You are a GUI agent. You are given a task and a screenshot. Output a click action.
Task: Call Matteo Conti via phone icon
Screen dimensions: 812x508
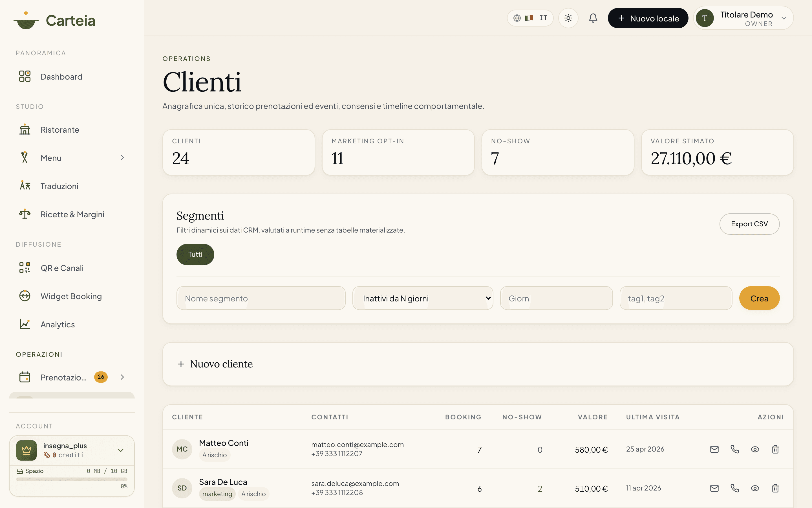pyautogui.click(x=735, y=449)
